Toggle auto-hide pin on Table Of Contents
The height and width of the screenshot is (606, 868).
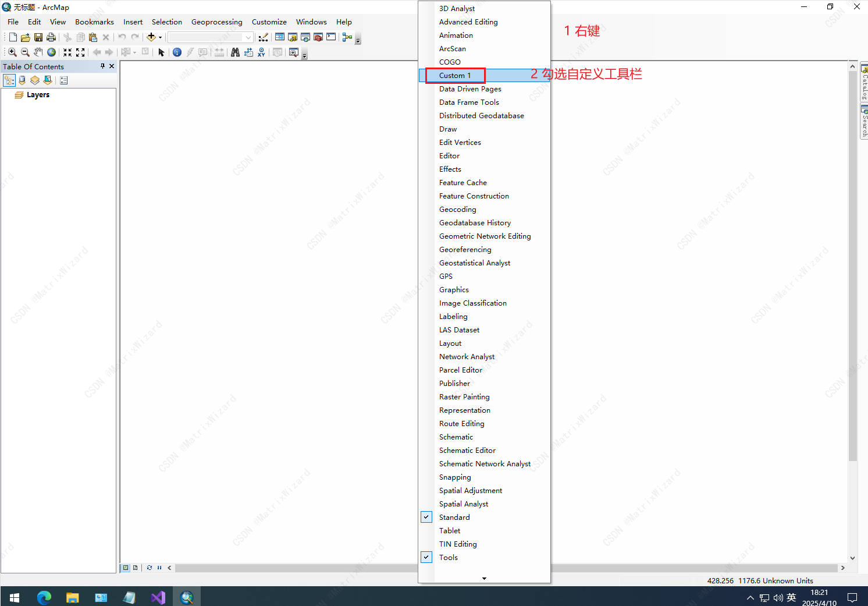102,66
